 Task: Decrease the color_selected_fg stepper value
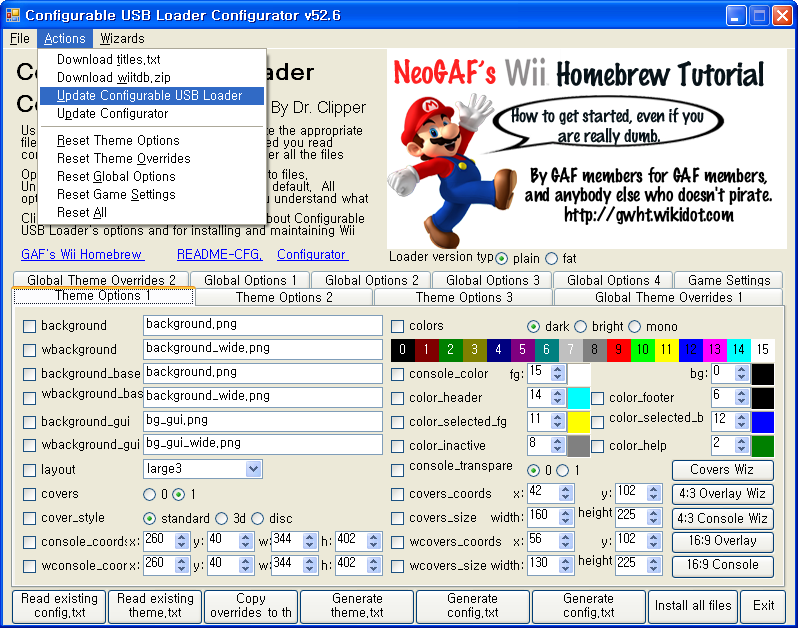558,425
